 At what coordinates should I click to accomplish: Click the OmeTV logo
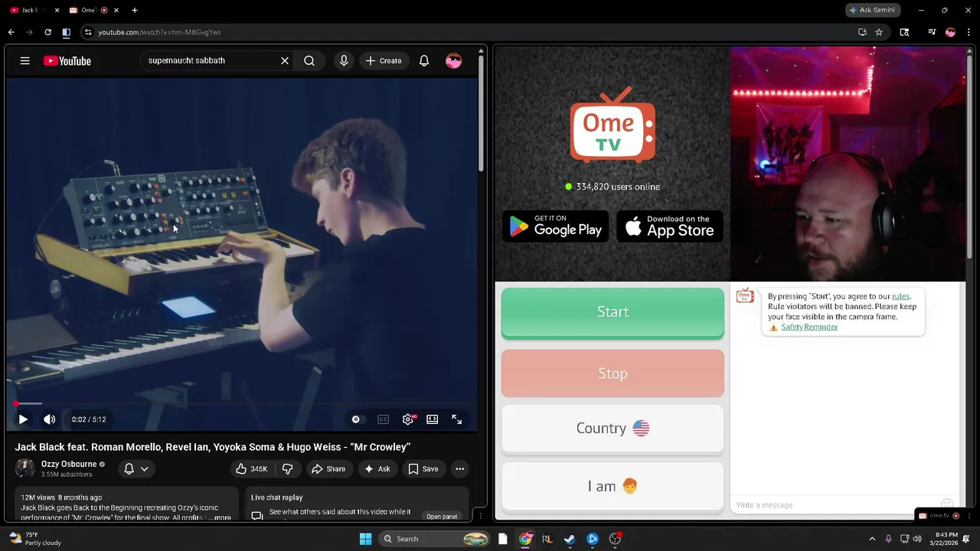point(612,126)
